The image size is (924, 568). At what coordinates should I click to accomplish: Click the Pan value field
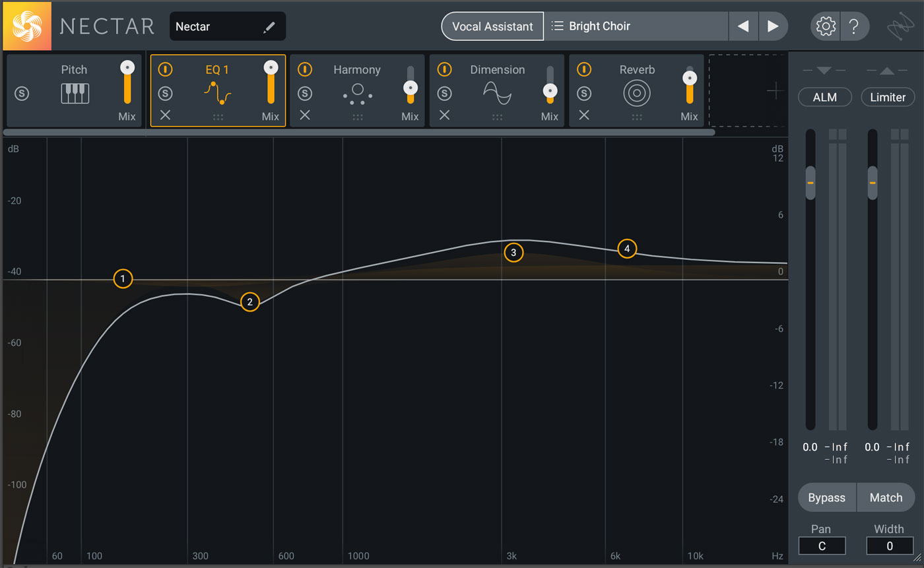click(822, 546)
